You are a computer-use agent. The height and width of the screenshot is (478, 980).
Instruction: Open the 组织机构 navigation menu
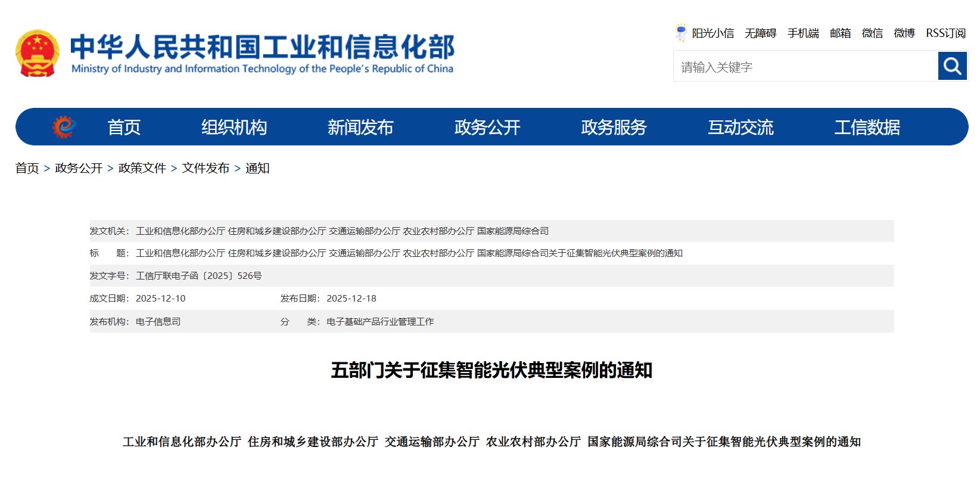pyautogui.click(x=234, y=127)
